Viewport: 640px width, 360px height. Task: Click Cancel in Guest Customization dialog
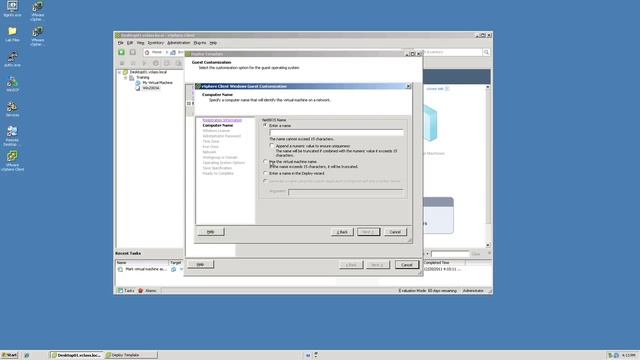click(x=395, y=232)
